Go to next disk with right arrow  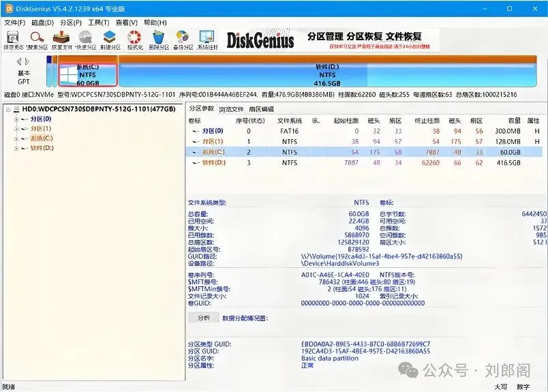click(x=27, y=62)
